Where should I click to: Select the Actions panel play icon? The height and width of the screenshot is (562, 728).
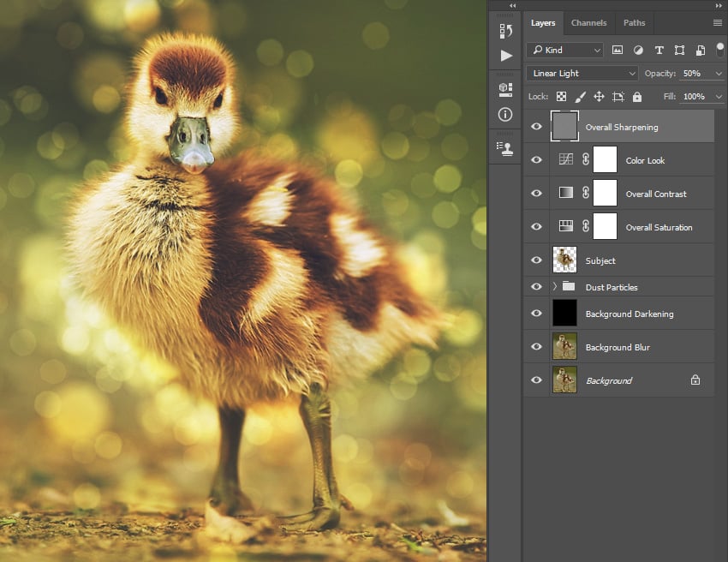click(504, 55)
